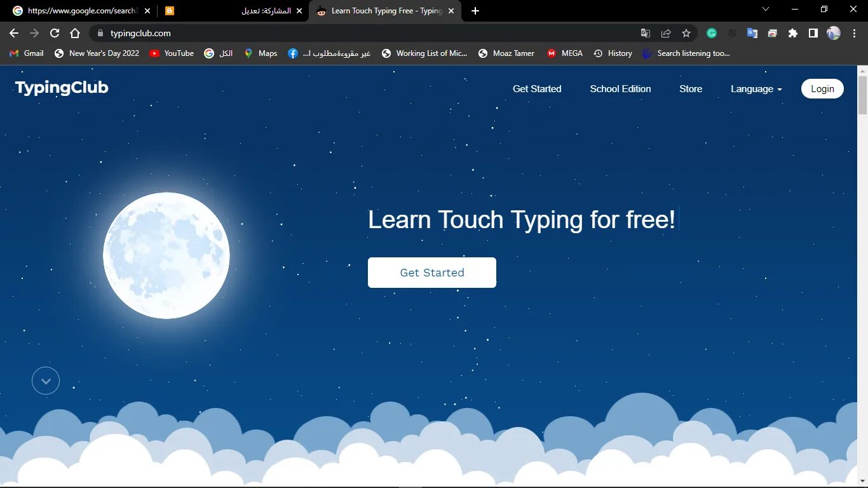Viewport: 868px width, 488px height.
Task: Open the tab search chevron
Action: (766, 9)
